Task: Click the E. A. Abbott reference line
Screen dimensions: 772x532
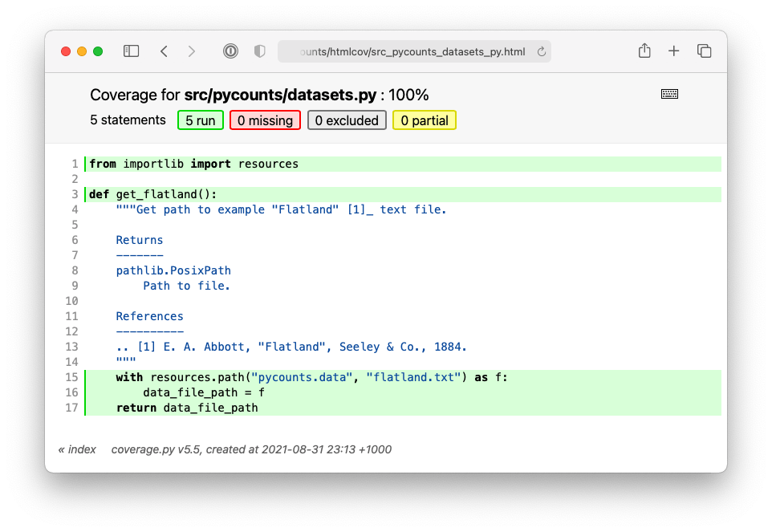Action: [291, 347]
